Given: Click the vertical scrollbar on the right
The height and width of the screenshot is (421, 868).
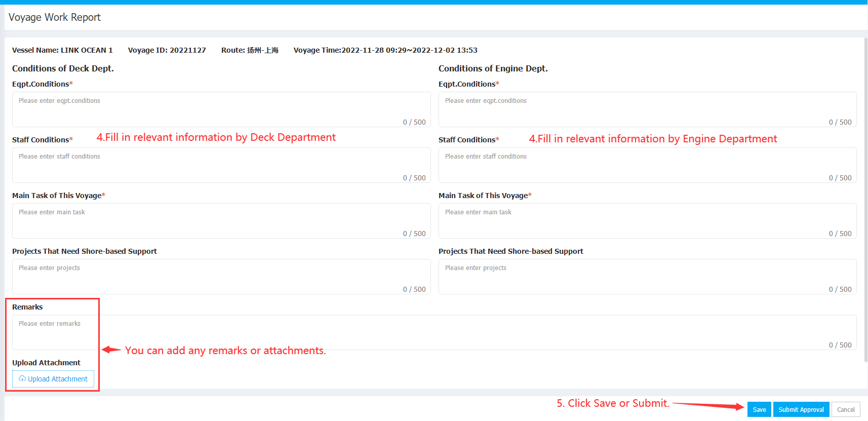Looking at the screenshot, I should [865, 200].
